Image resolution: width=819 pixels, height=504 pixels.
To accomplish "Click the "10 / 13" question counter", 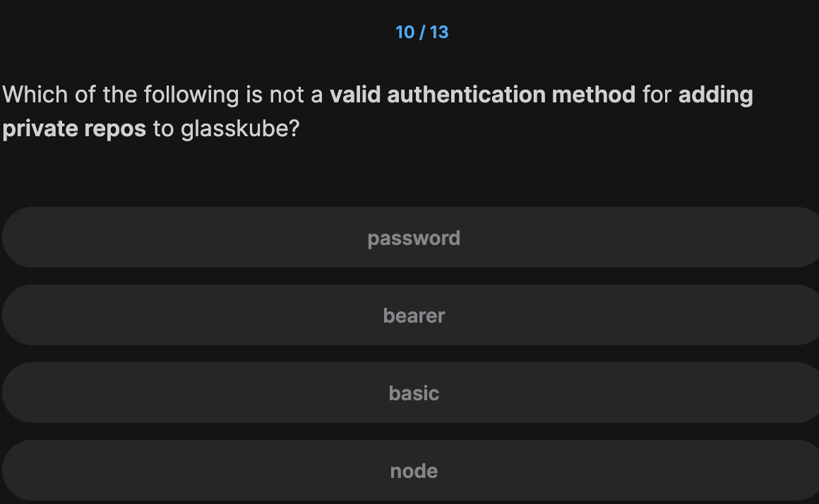I will click(422, 32).
